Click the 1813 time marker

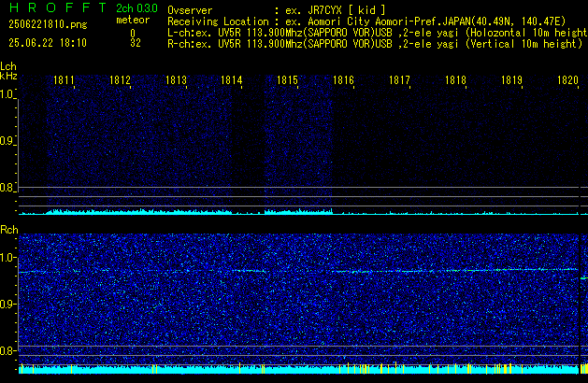tap(176, 80)
